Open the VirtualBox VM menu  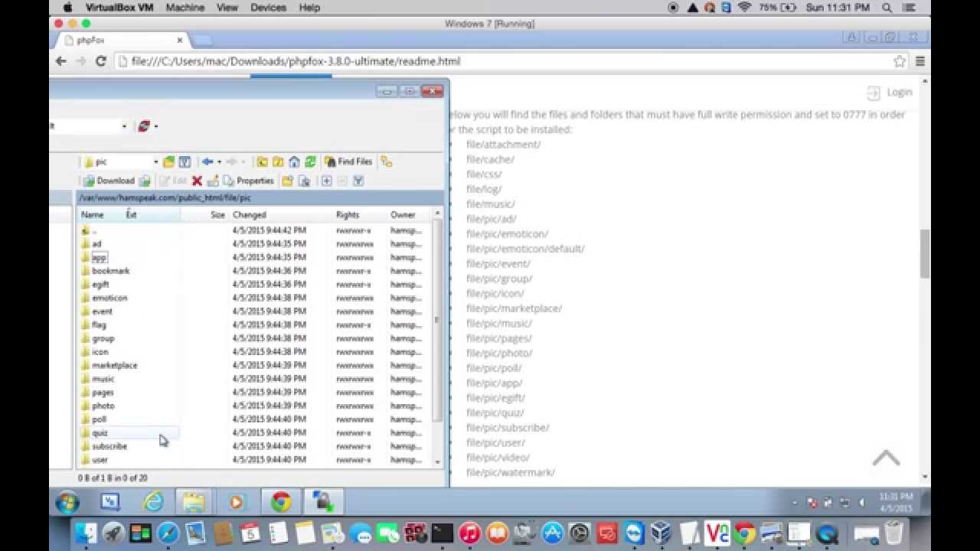click(119, 7)
